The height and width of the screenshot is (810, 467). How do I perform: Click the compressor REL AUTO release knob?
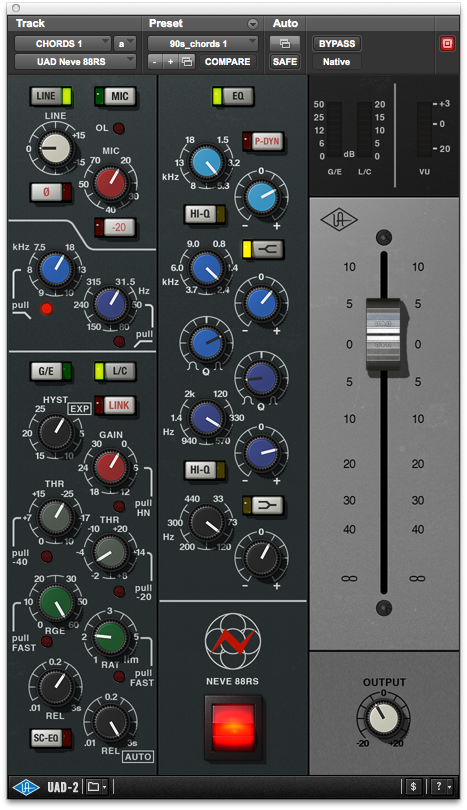pos(111,722)
